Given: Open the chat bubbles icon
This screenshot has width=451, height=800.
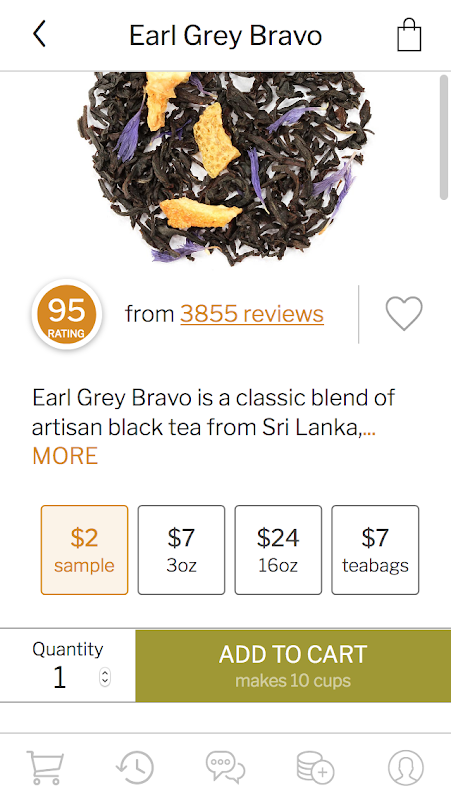Looking at the screenshot, I should coord(226,767).
